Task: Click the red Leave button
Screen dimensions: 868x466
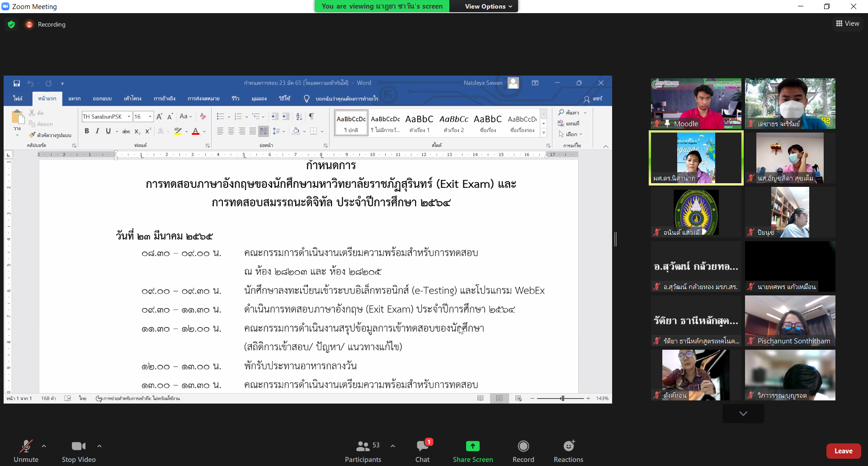Action: point(843,451)
